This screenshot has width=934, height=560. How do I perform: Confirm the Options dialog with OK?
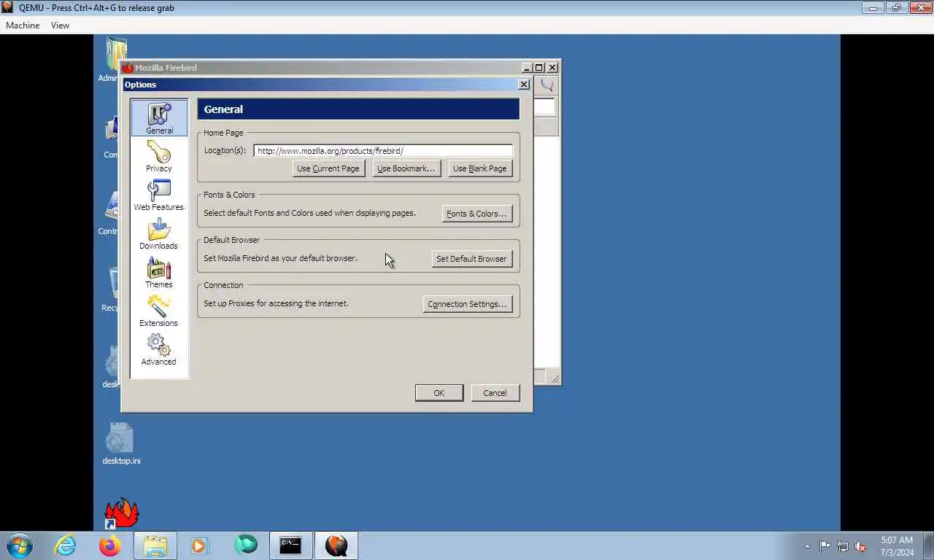click(x=439, y=393)
